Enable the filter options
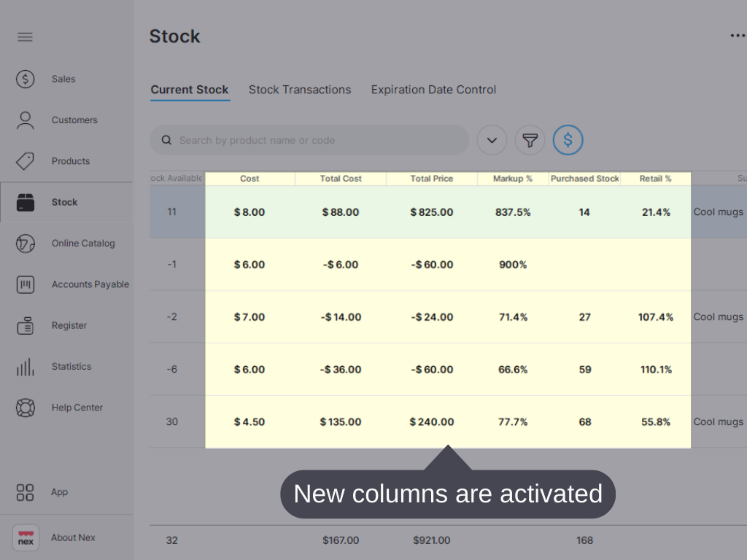747x560 pixels. (x=530, y=140)
